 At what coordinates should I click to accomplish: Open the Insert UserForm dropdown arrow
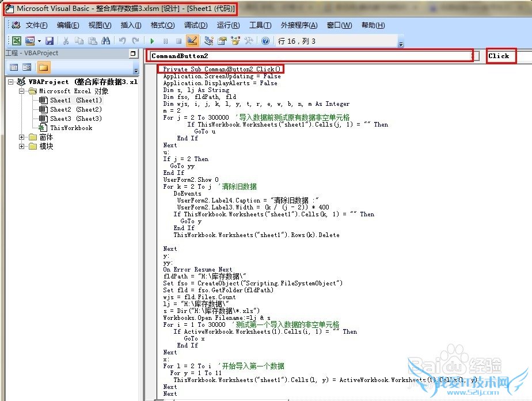[39, 41]
